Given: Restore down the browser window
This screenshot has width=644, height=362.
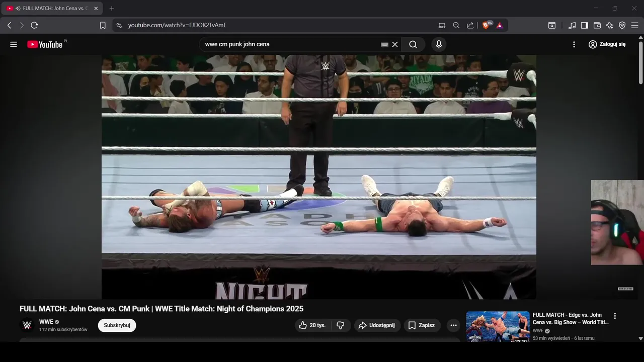Looking at the screenshot, I should (x=615, y=9).
